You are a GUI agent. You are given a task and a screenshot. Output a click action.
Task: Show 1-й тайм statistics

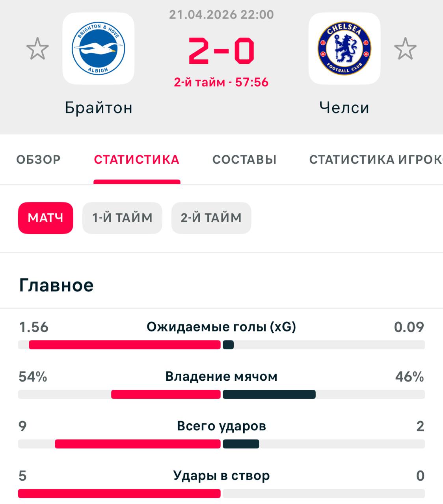point(122,218)
